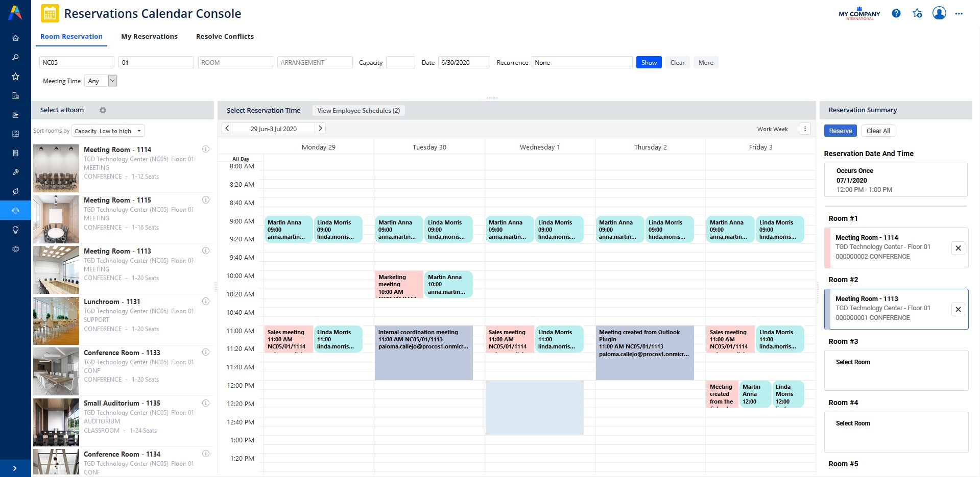Open the favorites star settings icon in header
980x477 pixels.
(x=917, y=14)
